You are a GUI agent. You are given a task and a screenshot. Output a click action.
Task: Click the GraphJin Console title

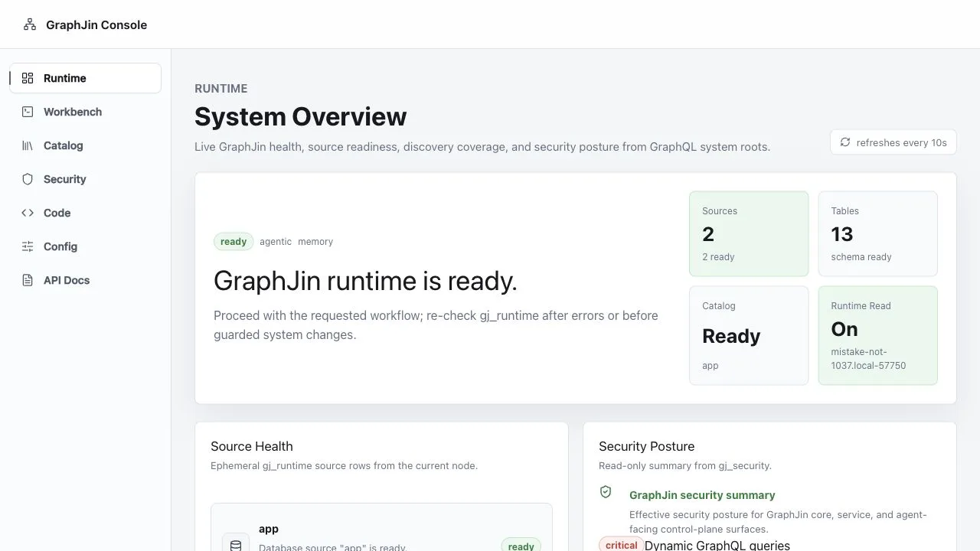96,24
